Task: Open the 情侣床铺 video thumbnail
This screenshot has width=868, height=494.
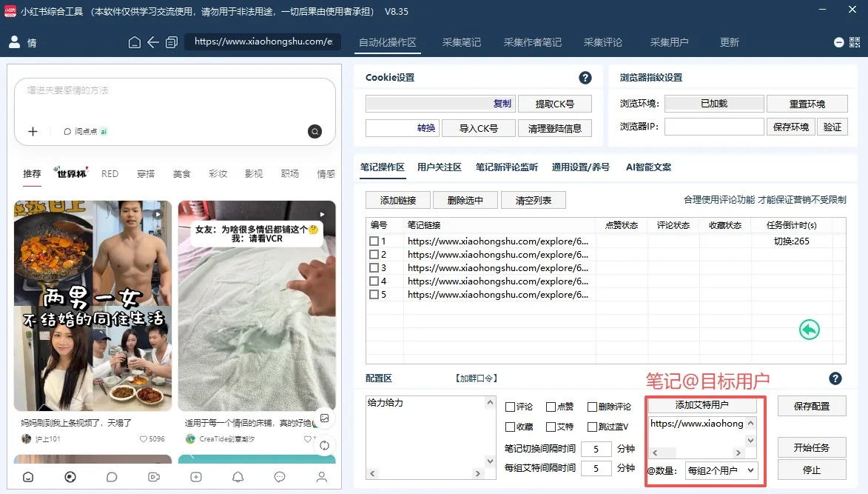Action: coord(257,306)
